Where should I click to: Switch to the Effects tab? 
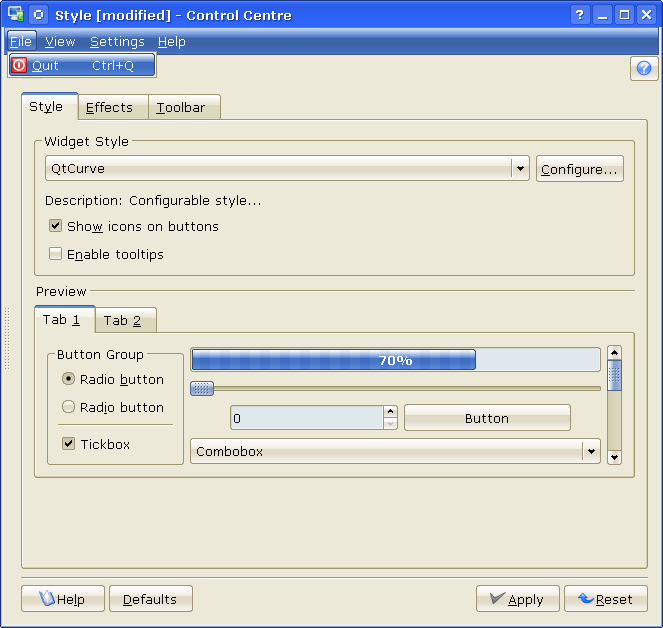113,107
